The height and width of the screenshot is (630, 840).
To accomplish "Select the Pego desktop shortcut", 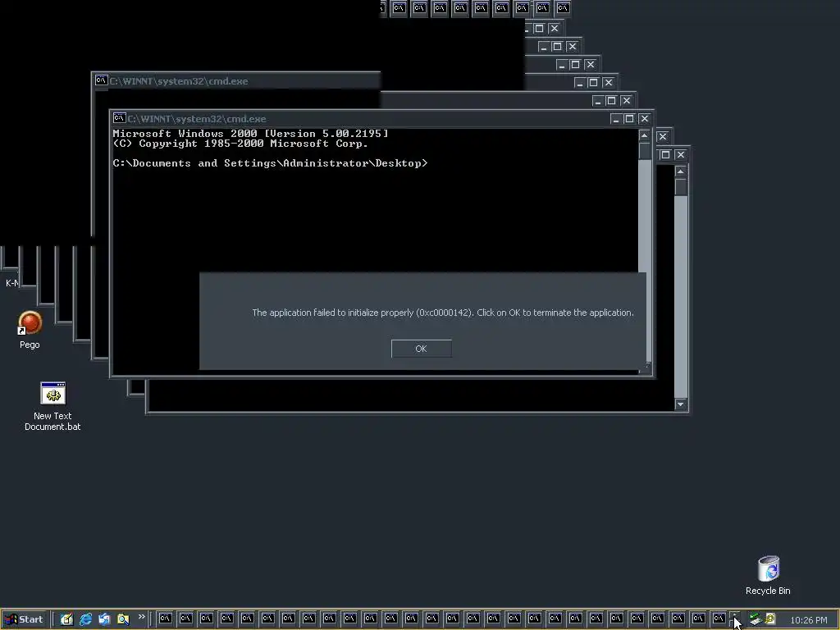I will pyautogui.click(x=30, y=330).
